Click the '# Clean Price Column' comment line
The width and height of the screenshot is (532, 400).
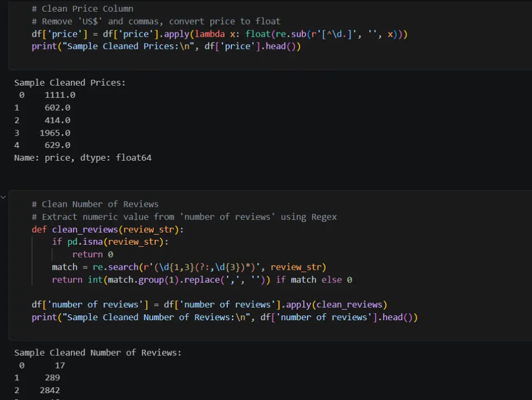(x=82, y=9)
